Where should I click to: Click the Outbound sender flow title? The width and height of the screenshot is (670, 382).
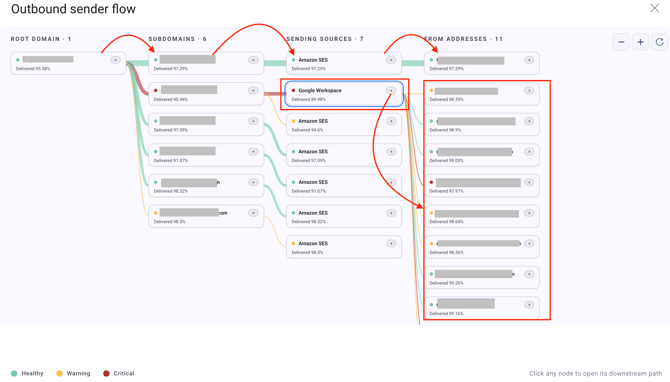pyautogui.click(x=73, y=9)
